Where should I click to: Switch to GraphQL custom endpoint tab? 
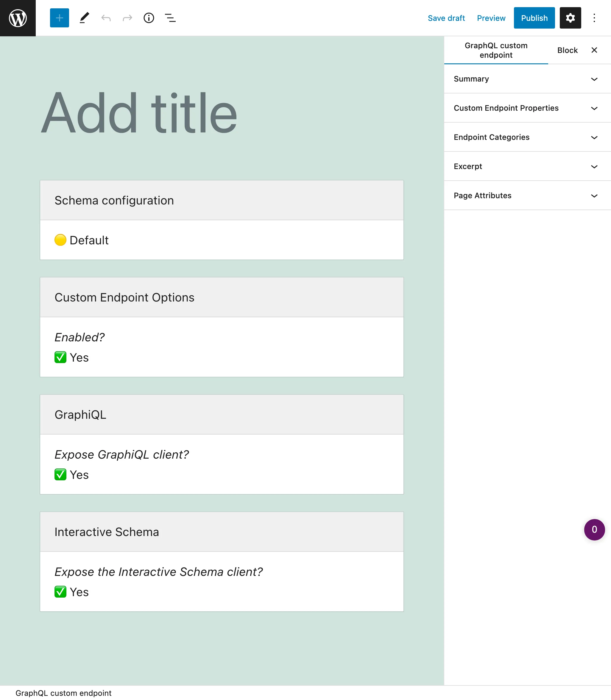click(x=496, y=50)
